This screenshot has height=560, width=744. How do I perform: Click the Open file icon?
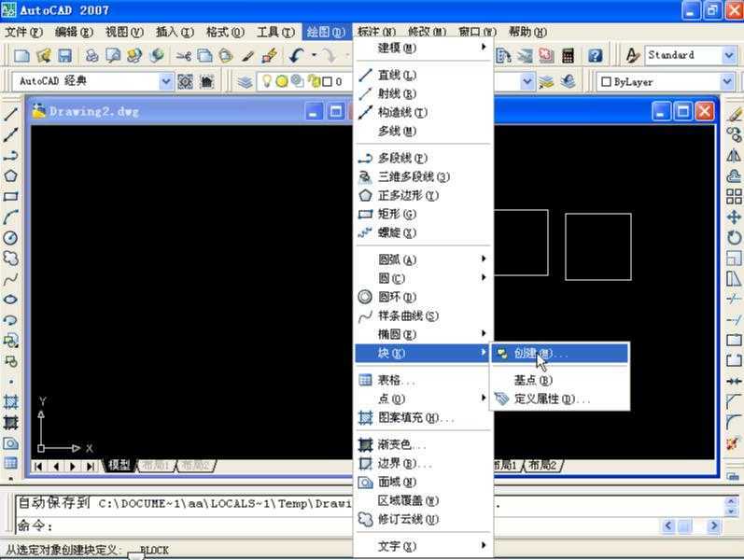click(43, 55)
